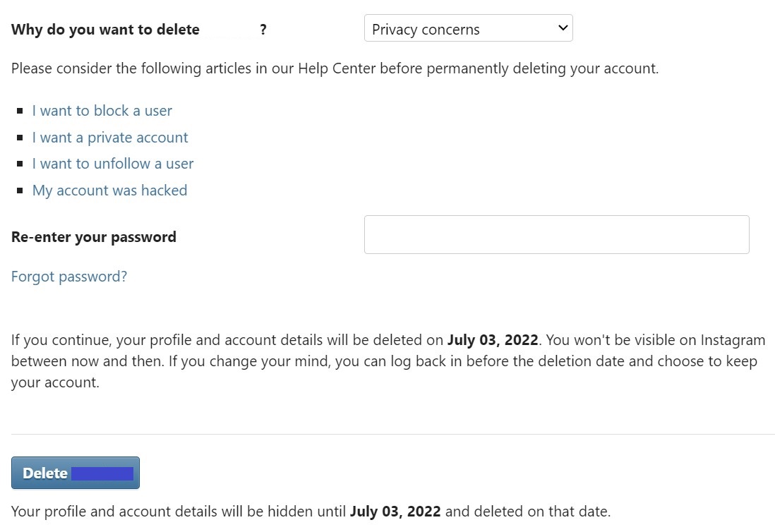Viewport: 775px width, 532px height.
Task: Click the July 03, 2022 date below the Delete button
Action: click(x=395, y=512)
